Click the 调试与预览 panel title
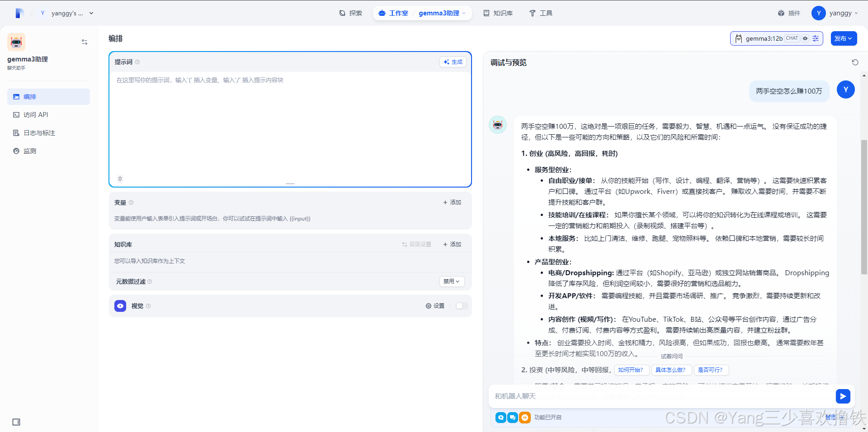The height and width of the screenshot is (432, 868). [509, 62]
